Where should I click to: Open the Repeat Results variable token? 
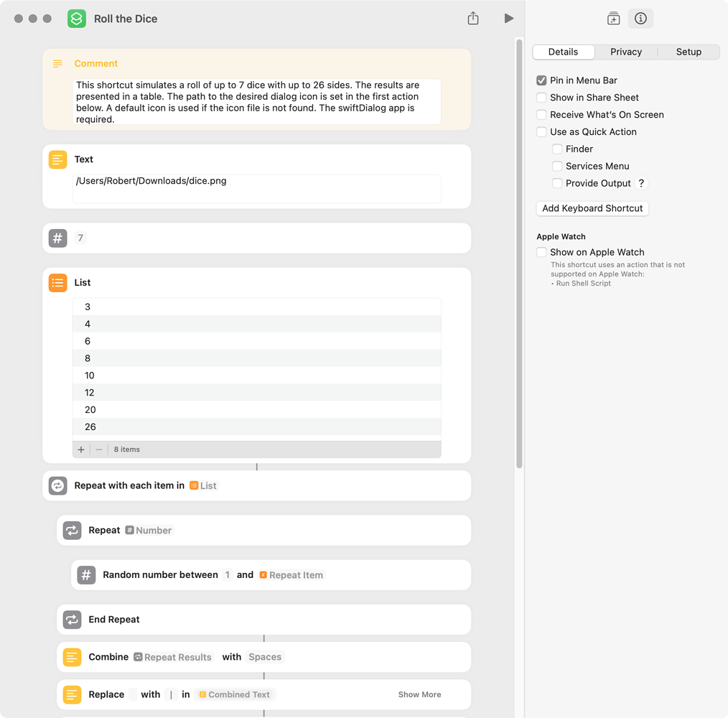click(x=172, y=657)
